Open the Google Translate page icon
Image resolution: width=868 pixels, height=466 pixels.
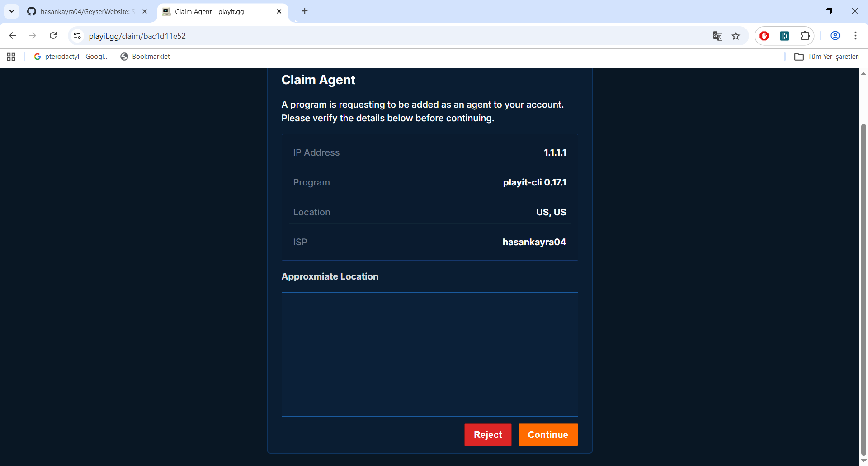coord(717,36)
